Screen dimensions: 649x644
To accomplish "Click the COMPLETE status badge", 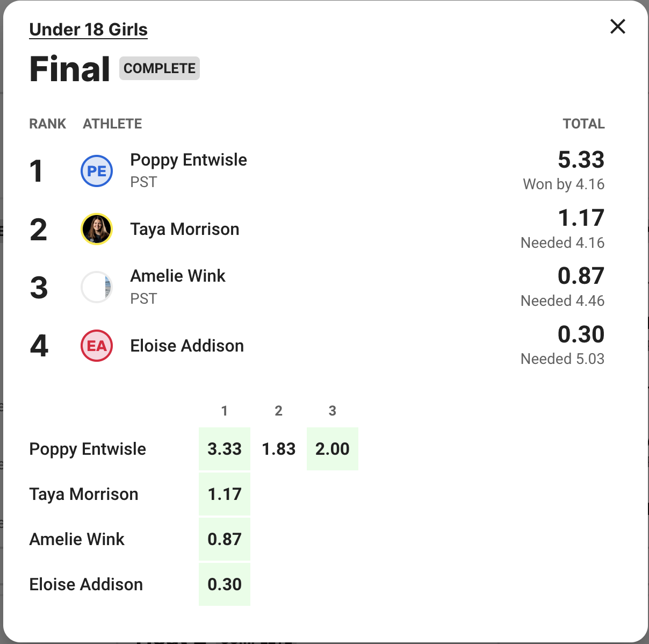I will tap(160, 68).
